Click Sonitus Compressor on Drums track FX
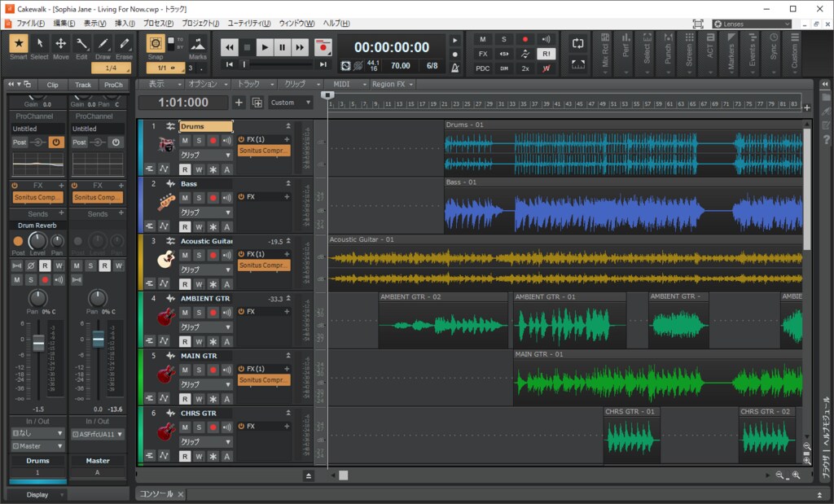Viewport: 834px width, 504px height. pos(264,151)
